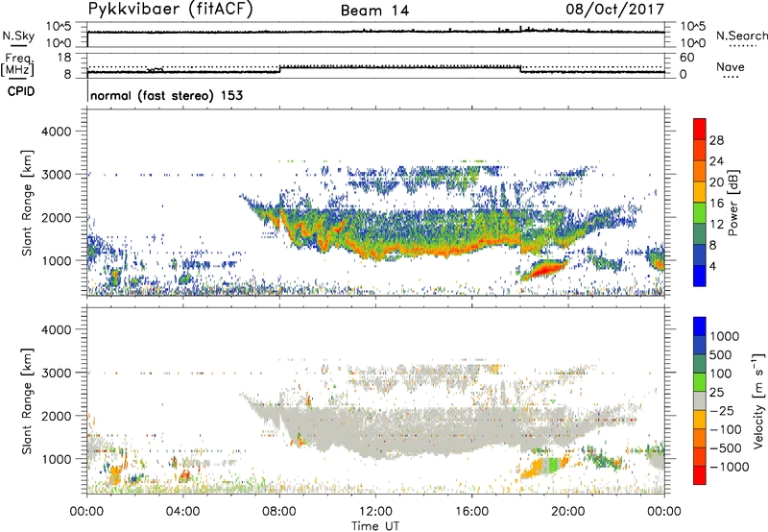The height and width of the screenshot is (532, 768).
Task: Click the N.Sky axis label
Action: [x=18, y=36]
